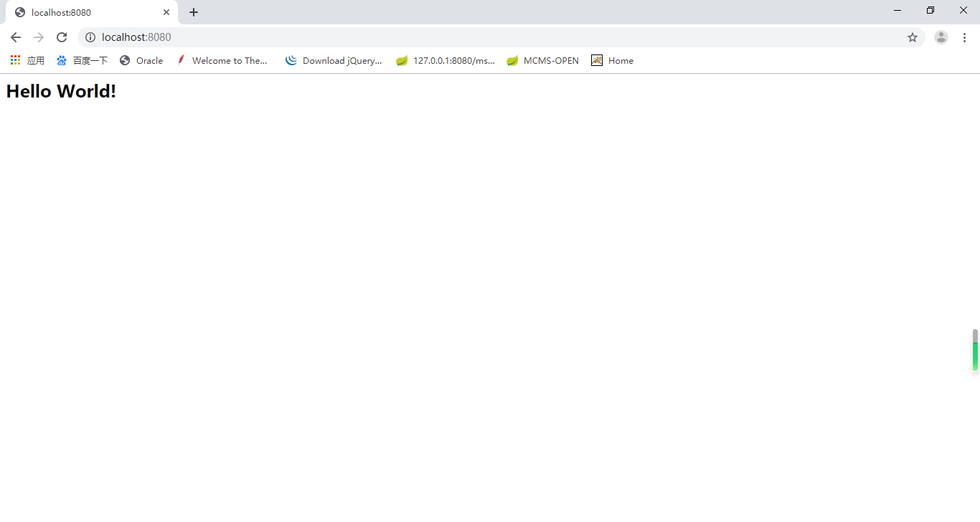Open the 百度一下 bookmark
Image resolution: width=980 pixels, height=522 pixels.
82,60
